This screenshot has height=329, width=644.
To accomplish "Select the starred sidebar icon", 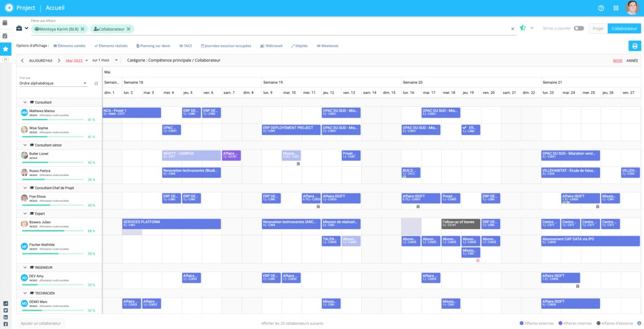I will tap(5, 49).
